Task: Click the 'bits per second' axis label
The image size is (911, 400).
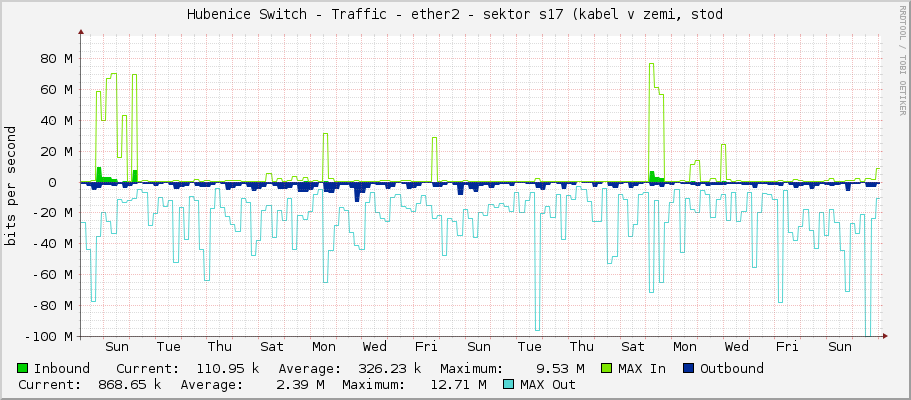Action: (10, 186)
